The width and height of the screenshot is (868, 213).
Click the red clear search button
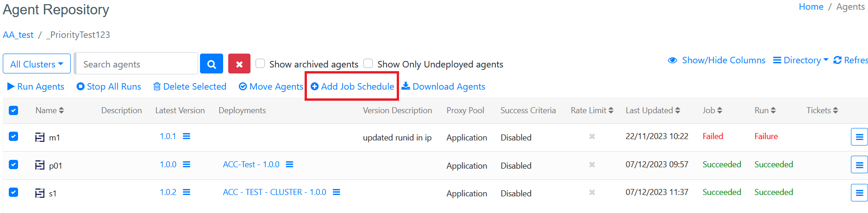tap(239, 64)
